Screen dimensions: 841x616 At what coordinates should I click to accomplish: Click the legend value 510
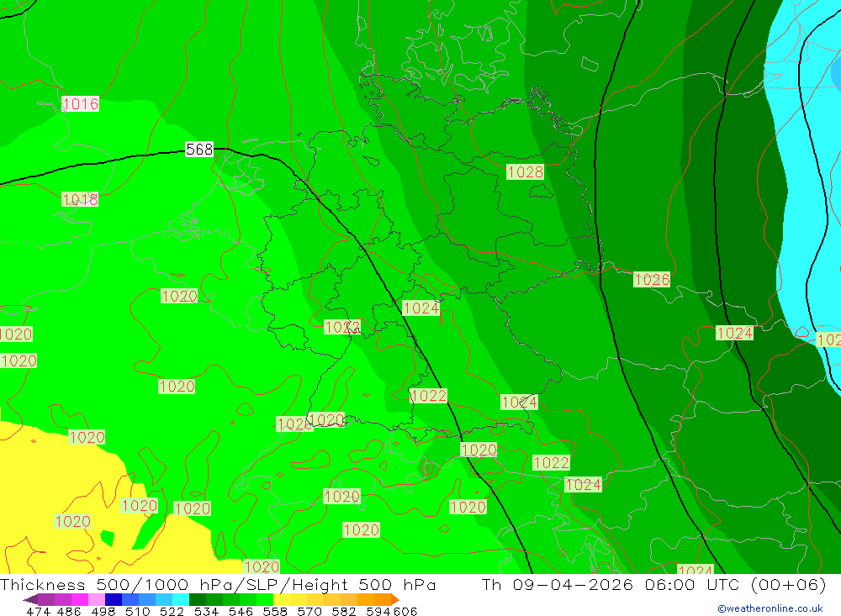[138, 611]
